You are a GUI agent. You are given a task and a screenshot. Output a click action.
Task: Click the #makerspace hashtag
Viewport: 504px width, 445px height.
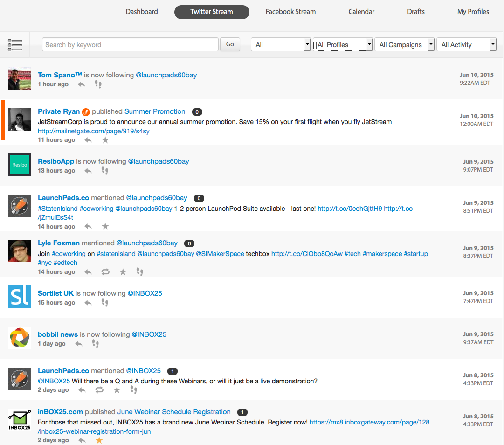(382, 254)
